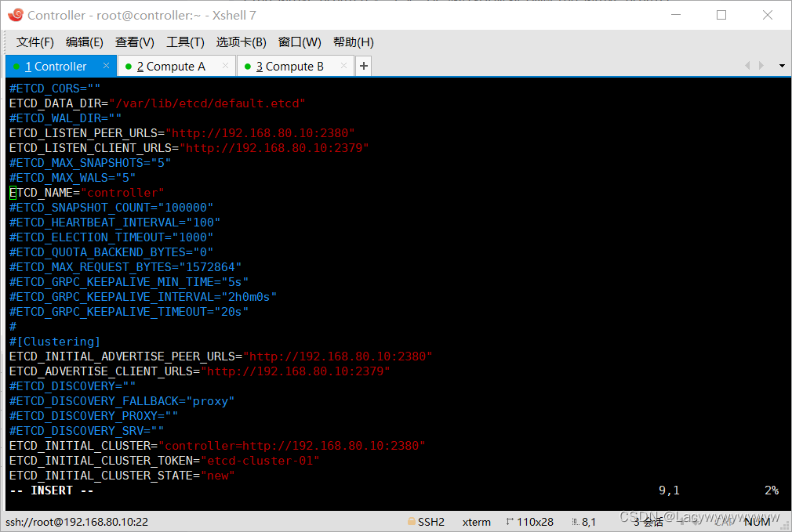Open a new tab with the + button
792x532 pixels.
pos(363,66)
